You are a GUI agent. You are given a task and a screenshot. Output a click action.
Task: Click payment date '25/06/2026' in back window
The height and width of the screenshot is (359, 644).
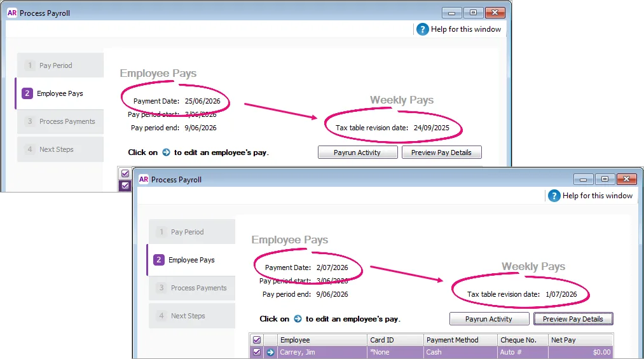coord(203,101)
